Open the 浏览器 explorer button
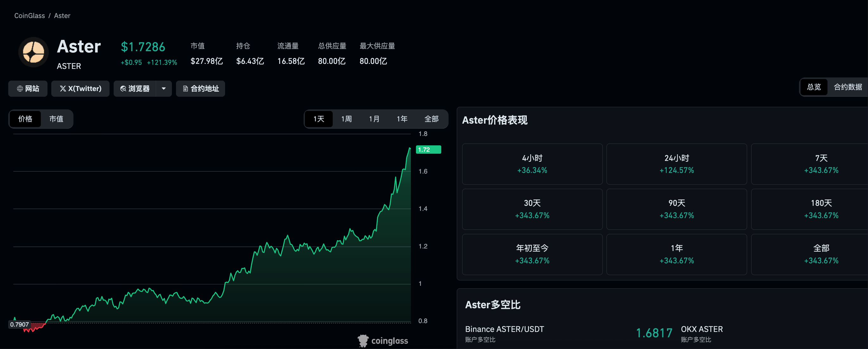The height and width of the screenshot is (349, 868). [135, 89]
